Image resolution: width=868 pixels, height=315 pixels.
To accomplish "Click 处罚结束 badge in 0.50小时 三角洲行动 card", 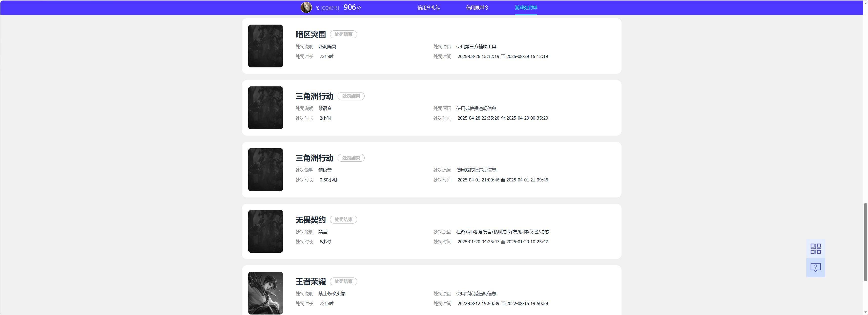I will 351,158.
